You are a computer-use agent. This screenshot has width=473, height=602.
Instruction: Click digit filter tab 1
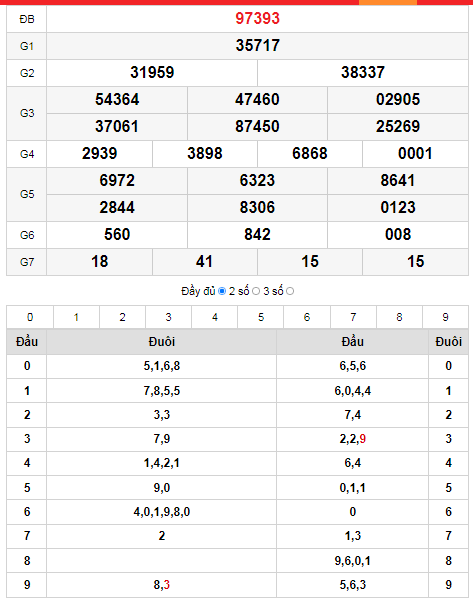76,317
